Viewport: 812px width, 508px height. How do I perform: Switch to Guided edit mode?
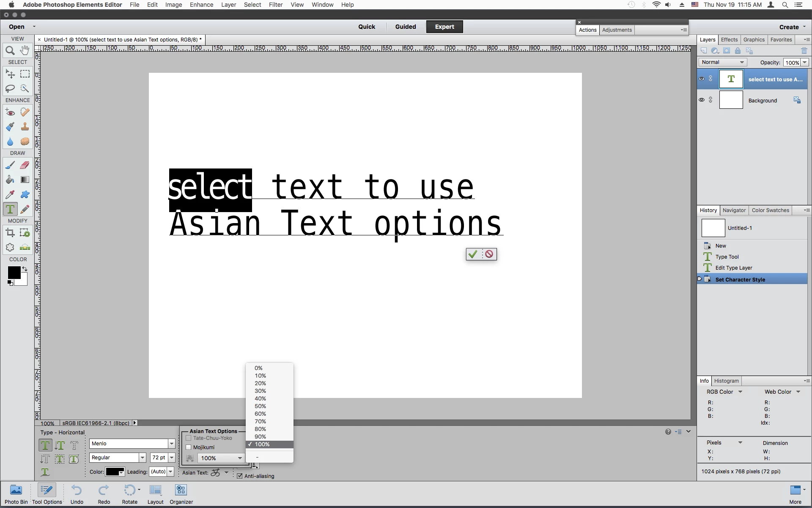406,27
